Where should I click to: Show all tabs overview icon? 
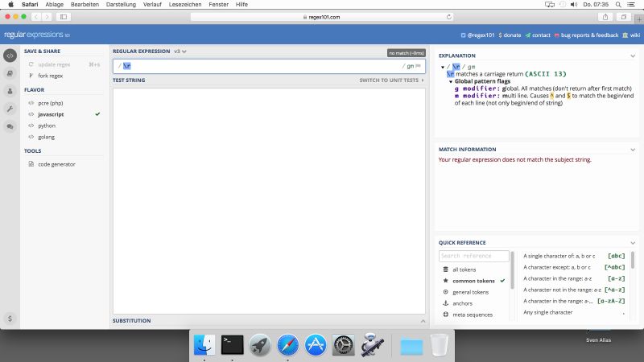(623, 17)
